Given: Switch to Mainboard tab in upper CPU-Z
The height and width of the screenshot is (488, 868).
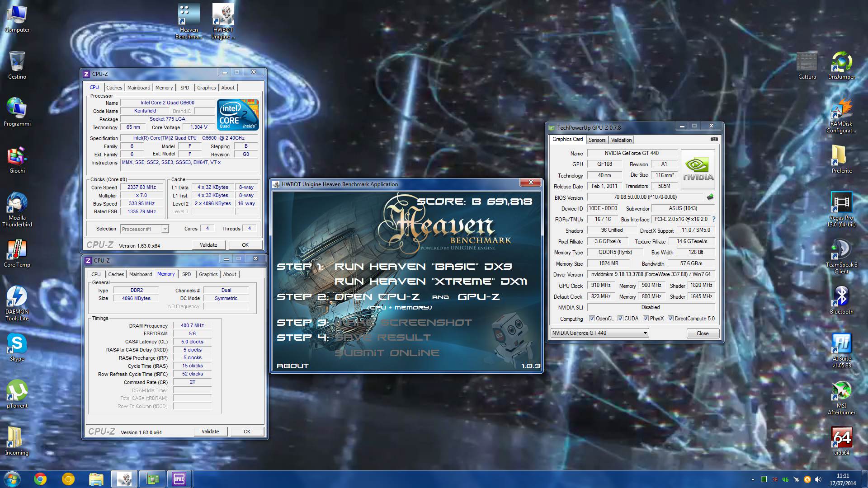Looking at the screenshot, I should [139, 88].
